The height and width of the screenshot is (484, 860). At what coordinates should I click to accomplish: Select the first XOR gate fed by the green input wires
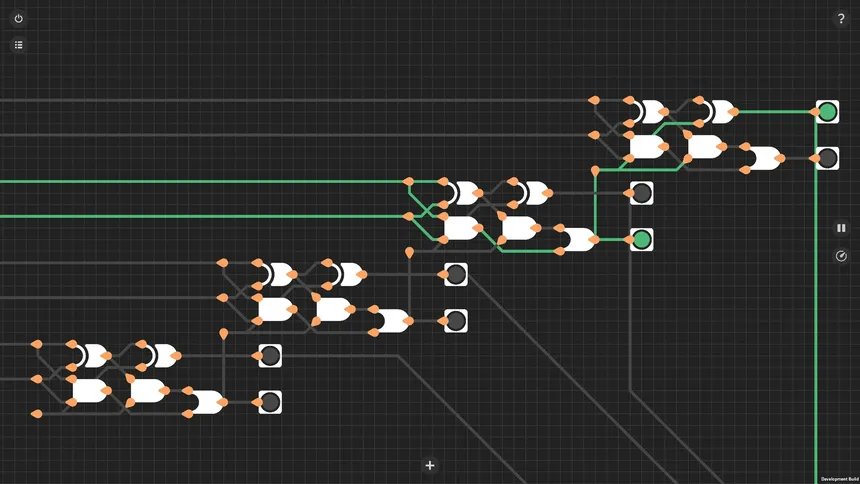462,193
